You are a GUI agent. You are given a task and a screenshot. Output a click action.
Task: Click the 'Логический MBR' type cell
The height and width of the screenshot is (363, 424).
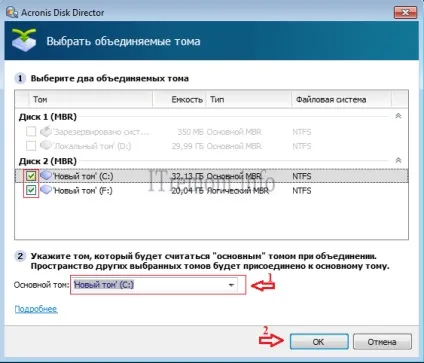(237, 191)
